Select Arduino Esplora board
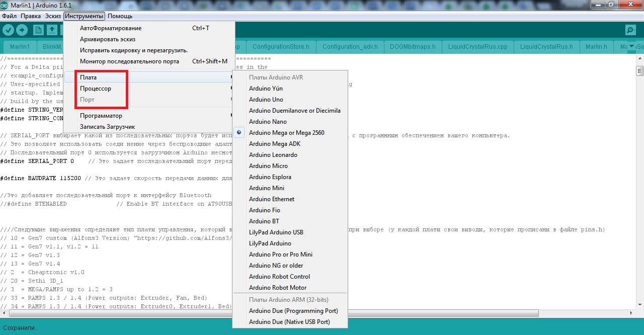This screenshot has width=644, height=335. pyautogui.click(x=290, y=177)
